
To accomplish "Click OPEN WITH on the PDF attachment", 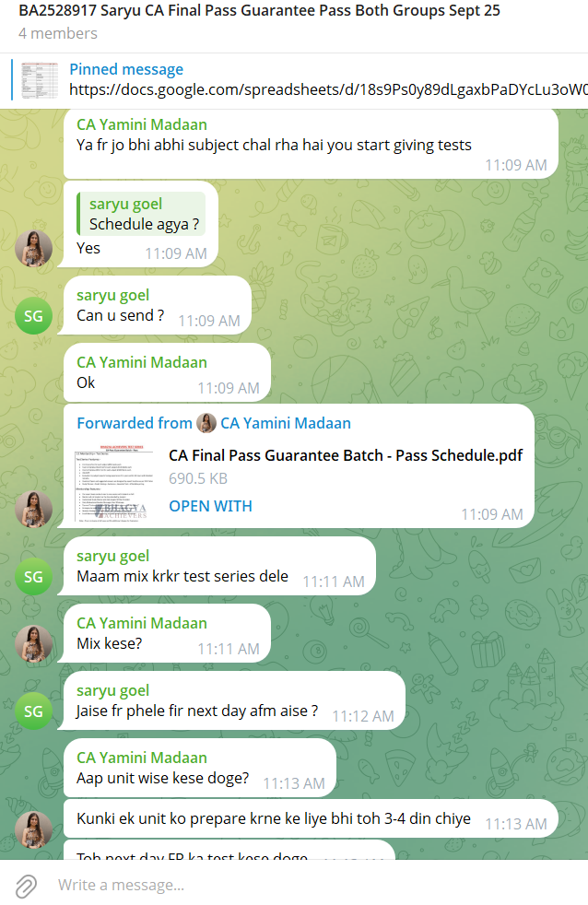I will tap(210, 506).
